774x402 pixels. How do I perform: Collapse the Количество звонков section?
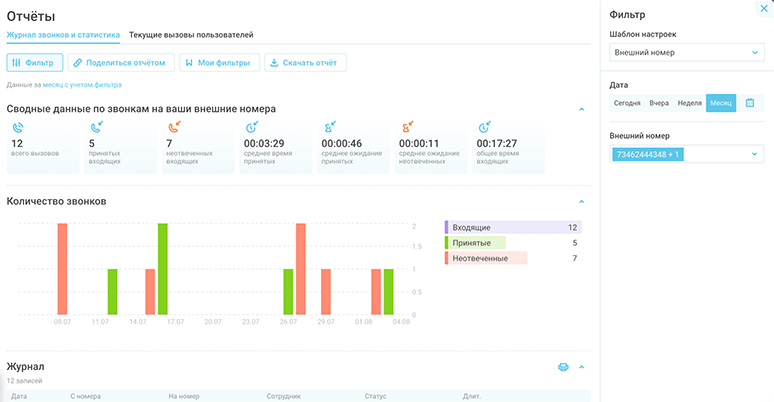coord(581,201)
